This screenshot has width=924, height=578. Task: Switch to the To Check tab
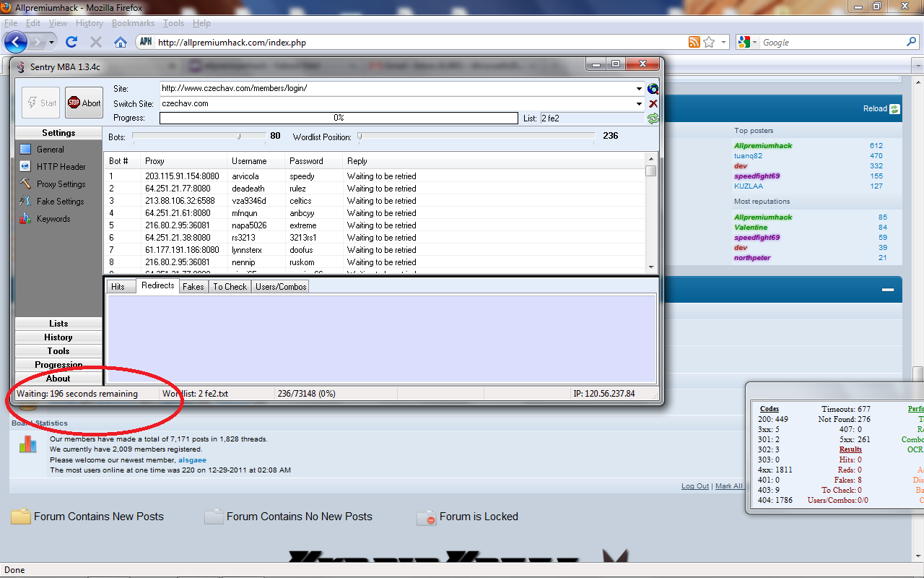[x=230, y=287]
